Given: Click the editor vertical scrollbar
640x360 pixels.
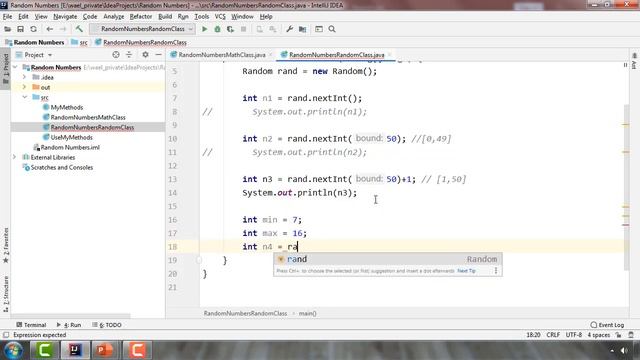Looking at the screenshot, I should [x=627, y=188].
